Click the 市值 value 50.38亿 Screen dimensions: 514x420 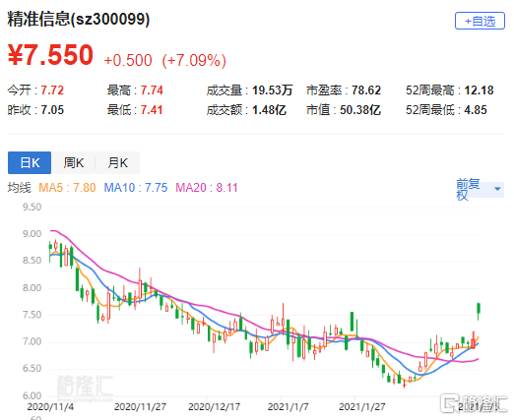click(360, 110)
